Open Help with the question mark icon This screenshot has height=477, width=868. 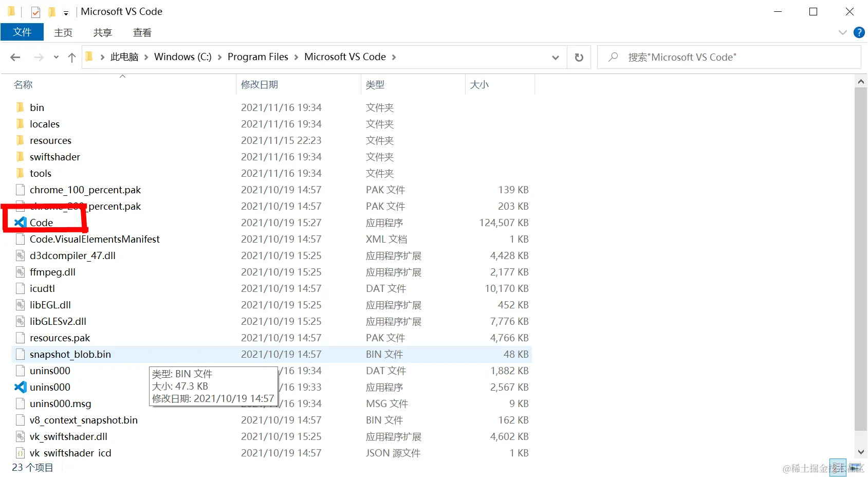(x=859, y=32)
